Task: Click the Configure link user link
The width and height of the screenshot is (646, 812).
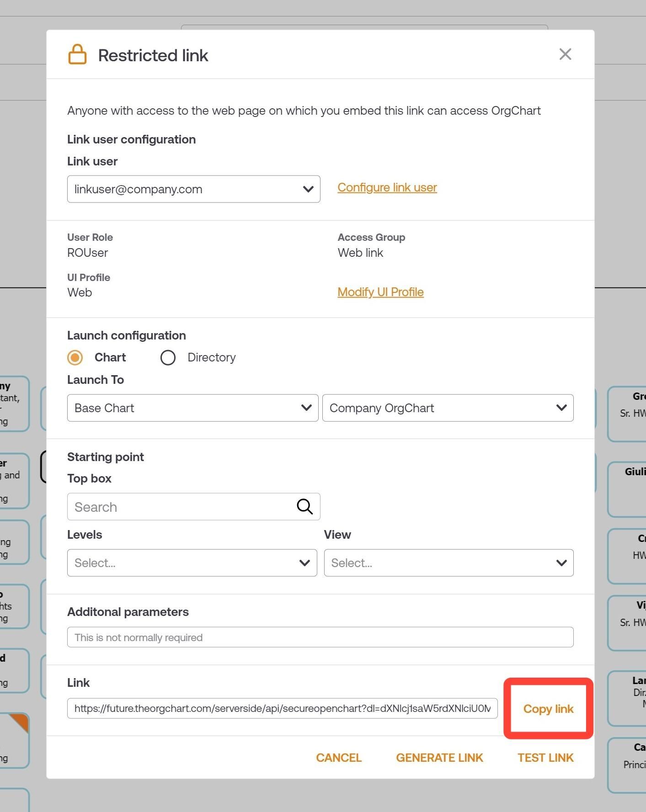Action: coord(387,187)
